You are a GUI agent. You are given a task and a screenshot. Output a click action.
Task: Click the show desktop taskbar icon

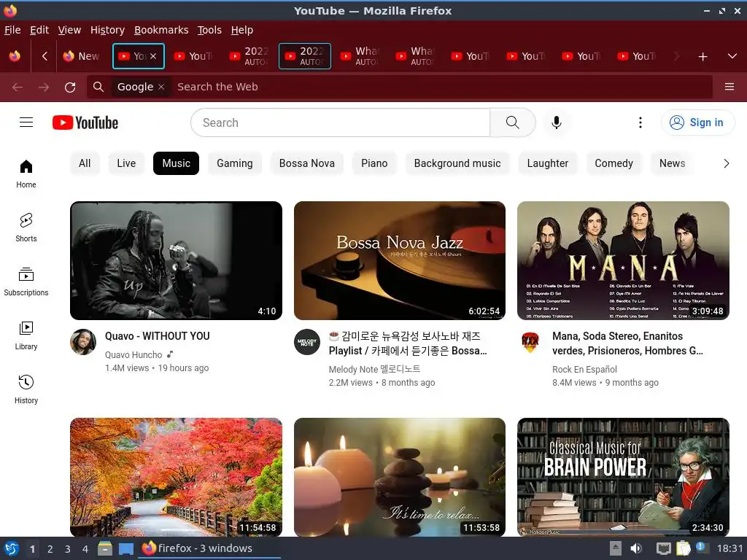pos(126,548)
